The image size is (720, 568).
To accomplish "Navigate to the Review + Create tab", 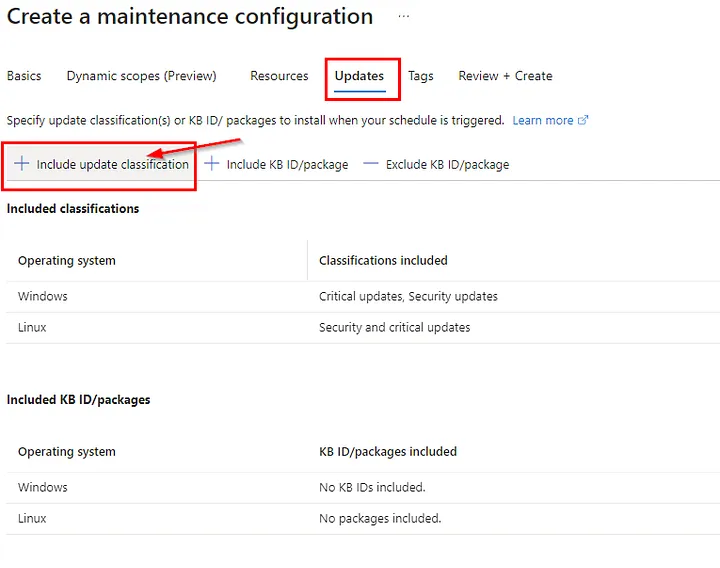I will click(505, 76).
